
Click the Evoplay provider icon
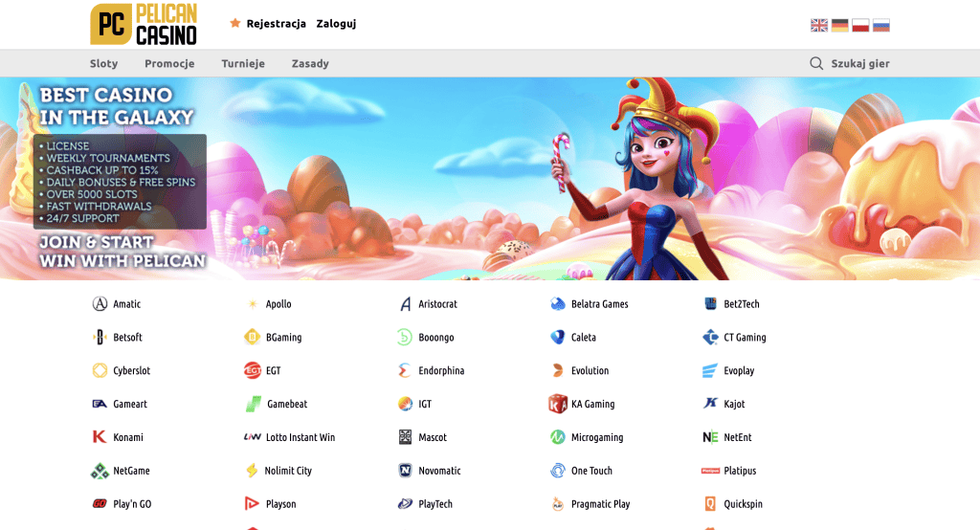coord(709,370)
